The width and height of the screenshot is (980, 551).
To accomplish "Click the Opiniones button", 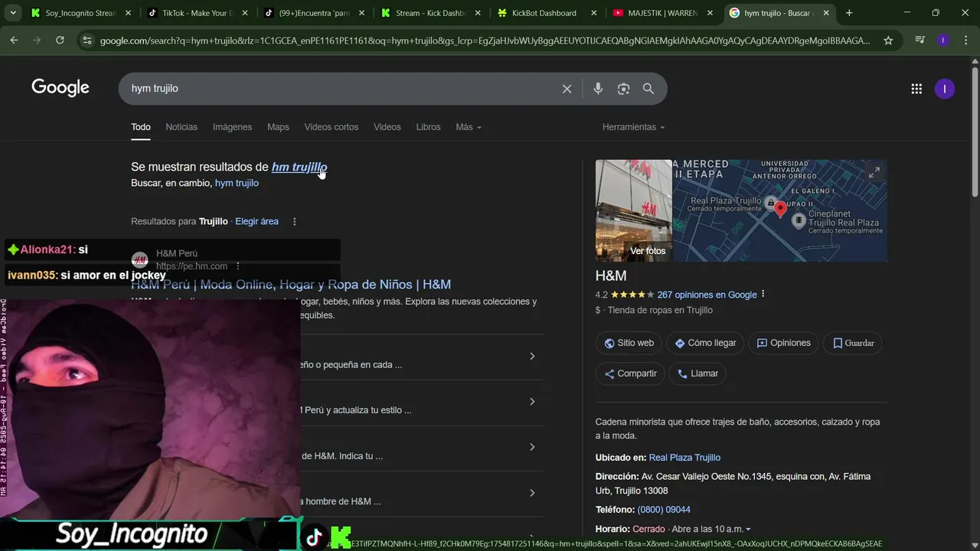I will tap(783, 343).
